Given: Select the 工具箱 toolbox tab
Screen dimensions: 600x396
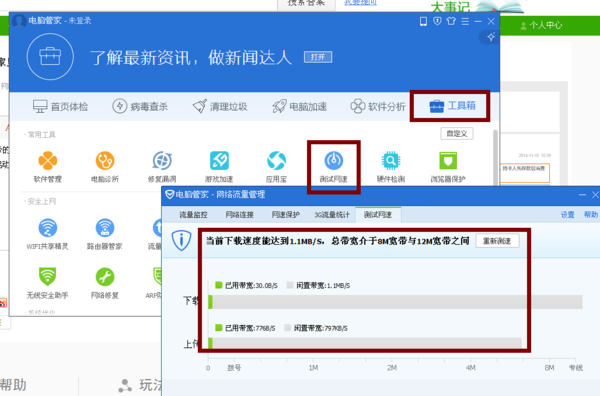Looking at the screenshot, I should point(452,106).
